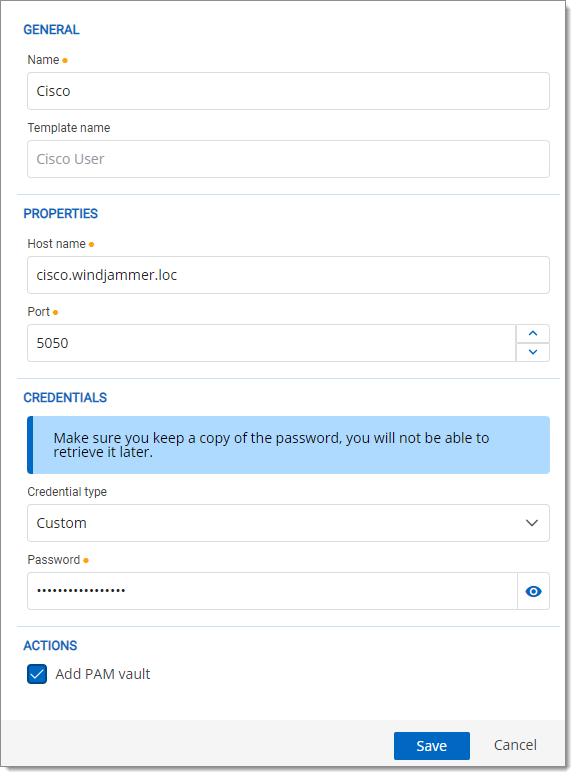The width and height of the screenshot is (576, 777).
Task: Click the chevron beside Custom
Action: click(x=532, y=523)
